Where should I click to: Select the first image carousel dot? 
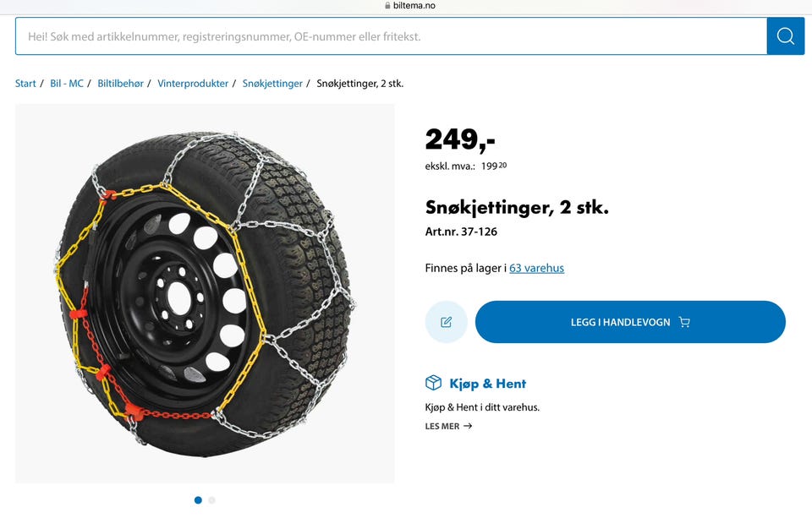(198, 500)
